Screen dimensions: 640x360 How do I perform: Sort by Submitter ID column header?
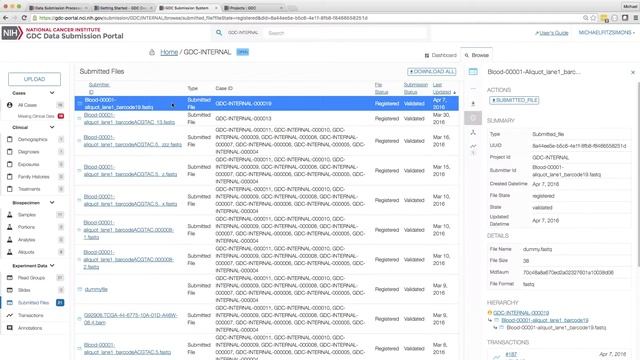[99, 88]
